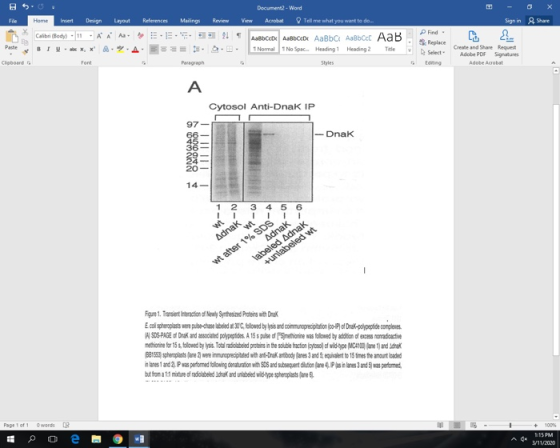Apply the No Spacing style
Viewport: 560px width, 448px height.
click(295, 42)
